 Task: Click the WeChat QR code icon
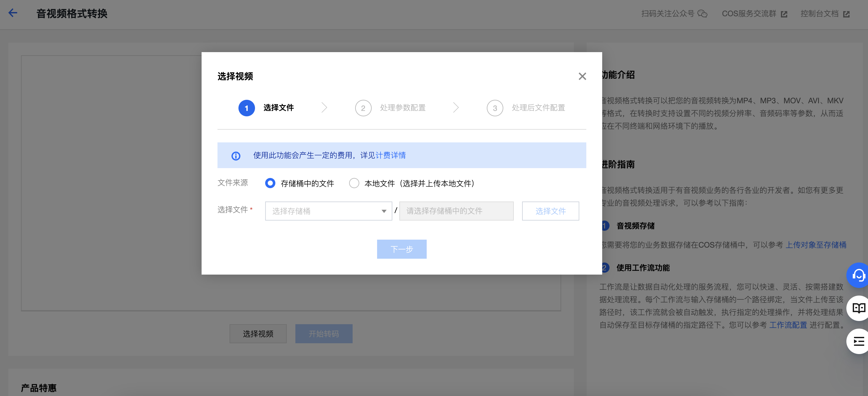pos(702,14)
